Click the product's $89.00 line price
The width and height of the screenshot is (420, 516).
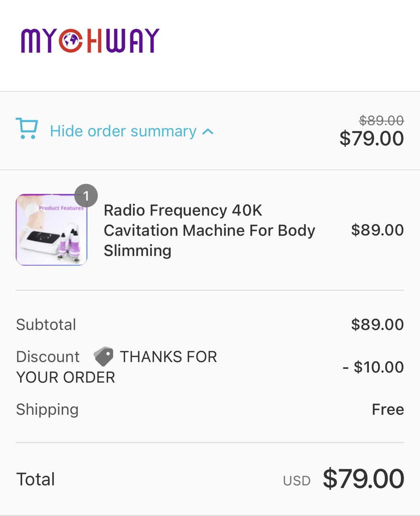coord(377,230)
